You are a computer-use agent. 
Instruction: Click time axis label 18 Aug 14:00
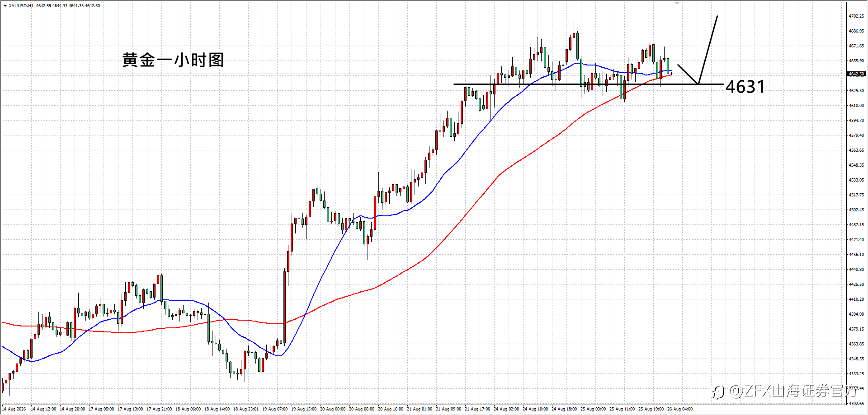pos(217,410)
